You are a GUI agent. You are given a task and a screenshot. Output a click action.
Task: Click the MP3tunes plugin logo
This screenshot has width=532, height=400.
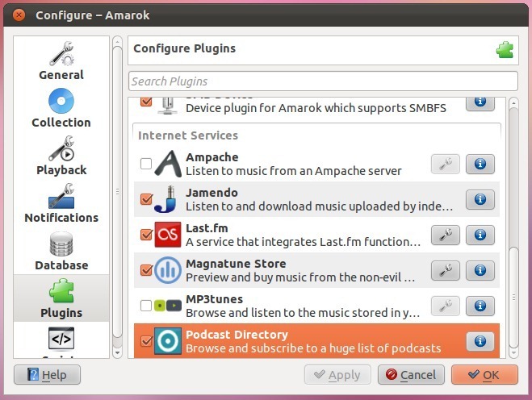168,306
